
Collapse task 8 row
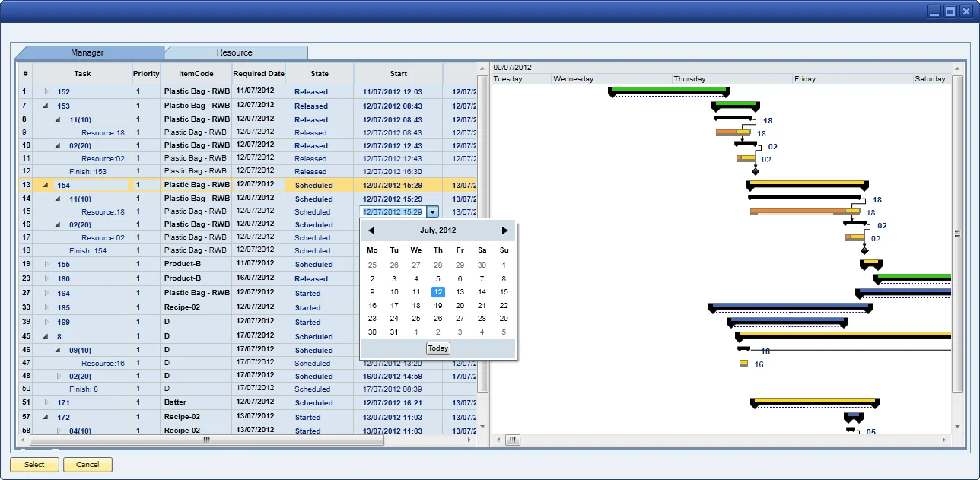(x=46, y=336)
